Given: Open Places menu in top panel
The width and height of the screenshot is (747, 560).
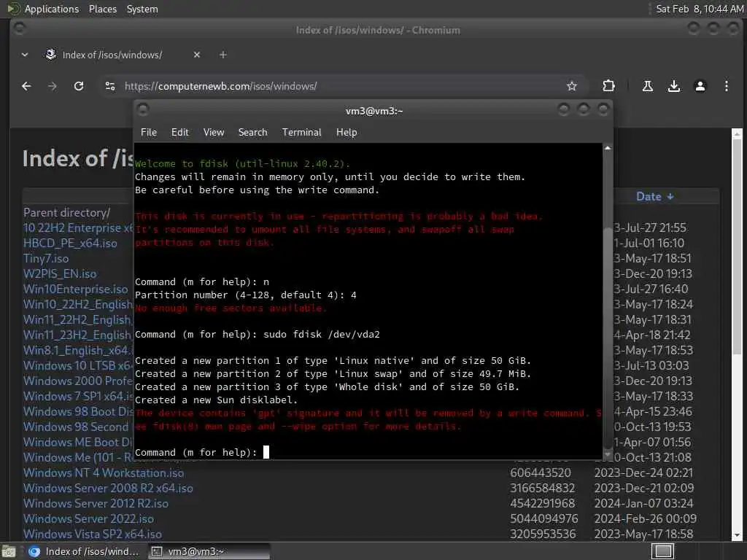Looking at the screenshot, I should (x=102, y=9).
